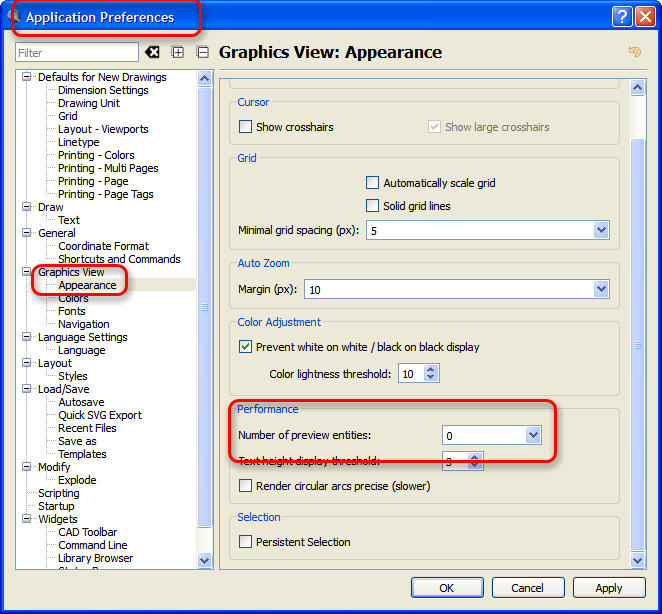662x614 pixels.
Task: Uncheck Prevent white on white display
Action: tap(246, 347)
